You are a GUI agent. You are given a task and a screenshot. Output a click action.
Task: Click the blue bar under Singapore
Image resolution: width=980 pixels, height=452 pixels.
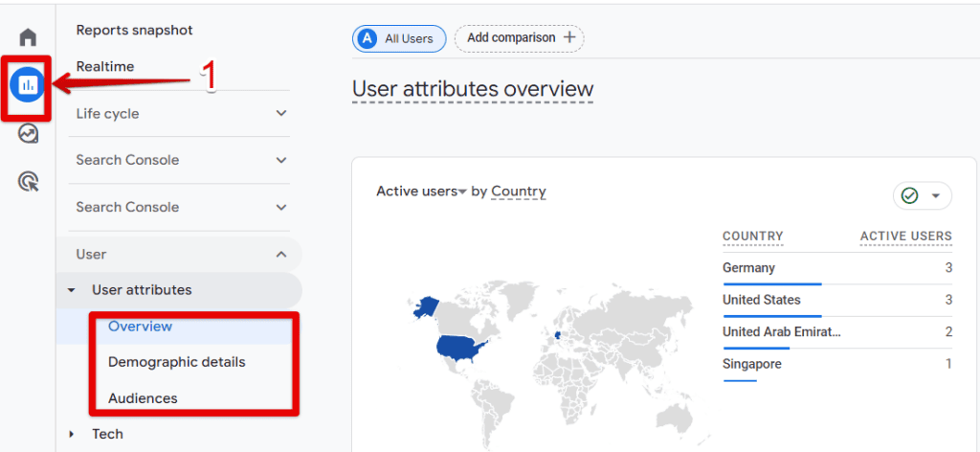coord(740,380)
